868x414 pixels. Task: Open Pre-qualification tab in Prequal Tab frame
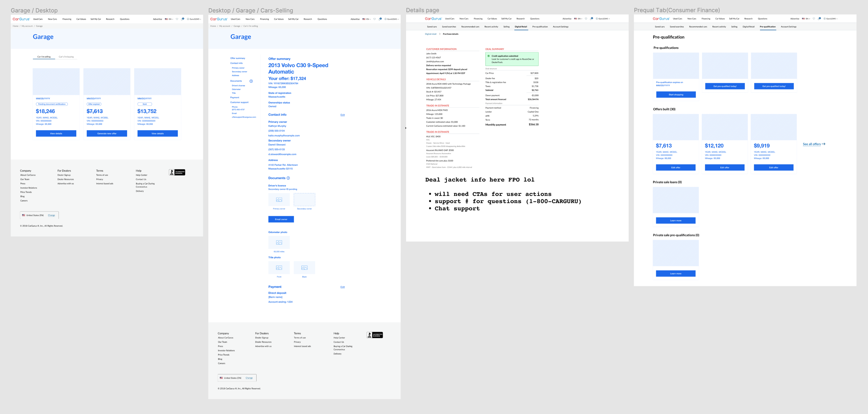point(768,27)
